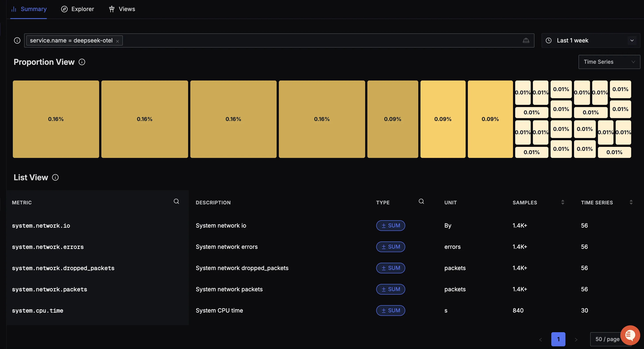Open the system.cpu.time metric

point(37,311)
